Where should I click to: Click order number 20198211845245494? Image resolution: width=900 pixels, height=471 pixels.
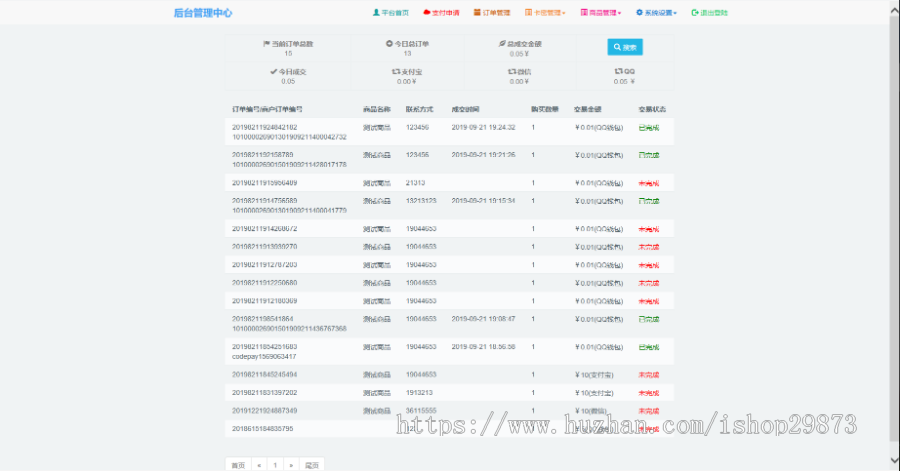click(x=265, y=375)
